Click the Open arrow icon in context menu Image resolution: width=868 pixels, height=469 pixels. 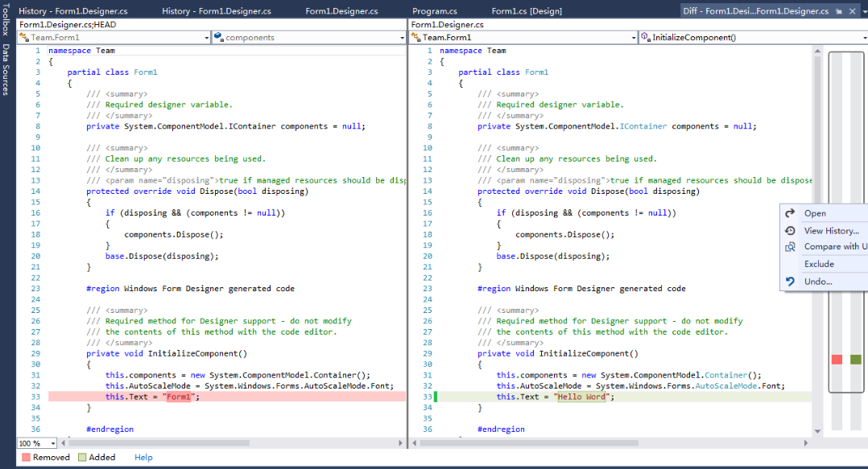click(791, 212)
